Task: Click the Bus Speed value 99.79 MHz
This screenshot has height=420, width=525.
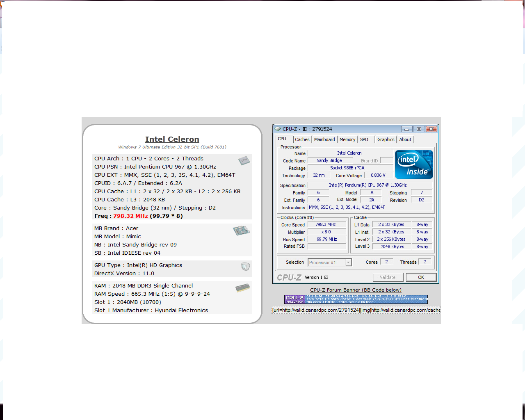Action: click(326, 240)
